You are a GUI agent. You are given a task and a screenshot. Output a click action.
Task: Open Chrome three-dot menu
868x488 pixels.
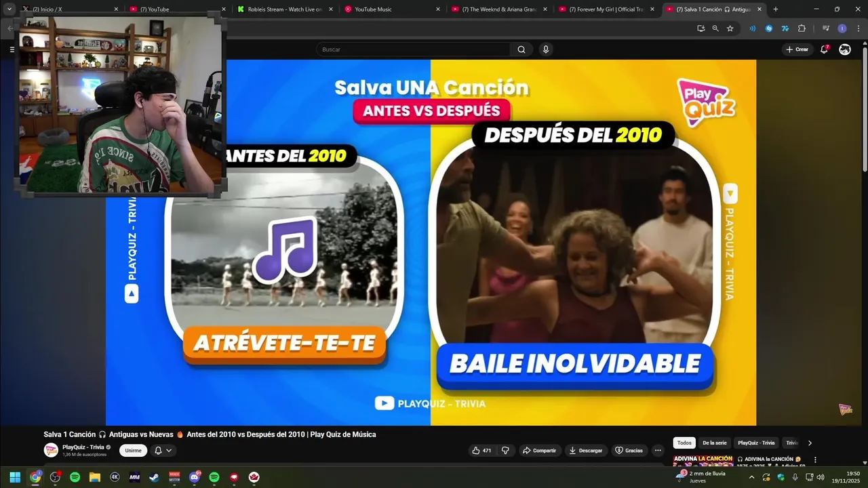(857, 28)
